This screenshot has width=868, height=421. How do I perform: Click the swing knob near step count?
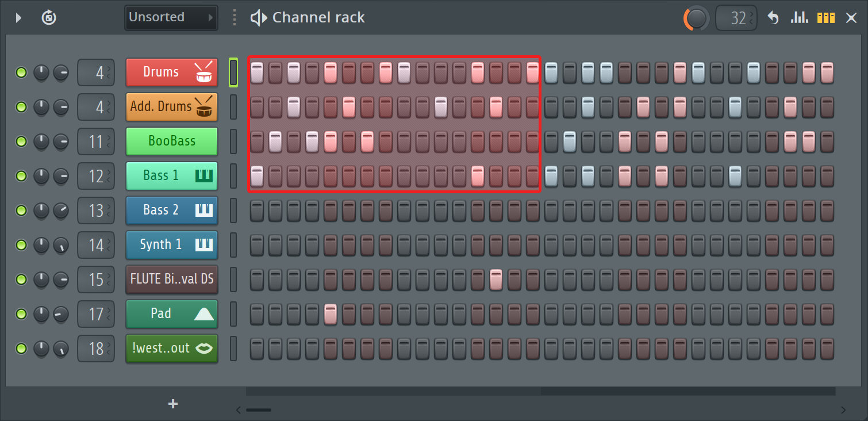point(697,18)
